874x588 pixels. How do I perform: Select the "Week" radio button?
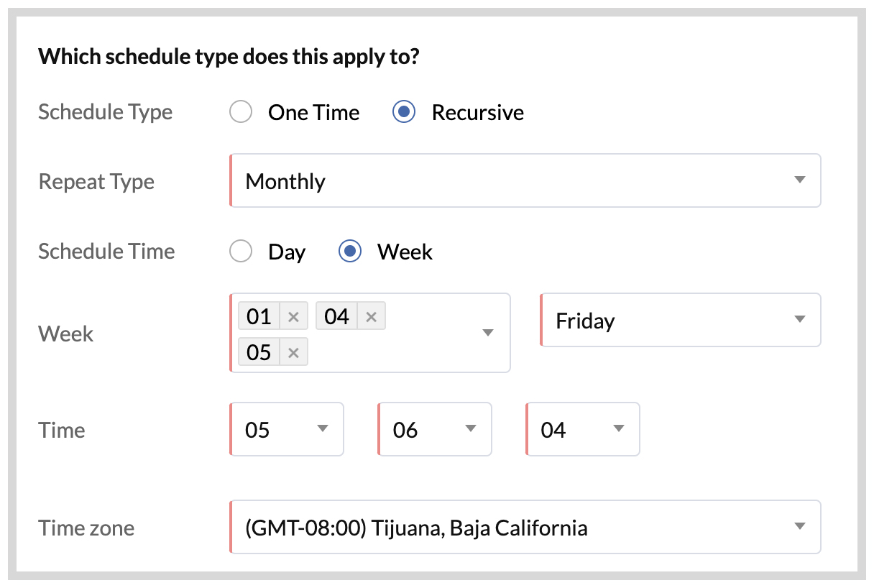coord(349,252)
